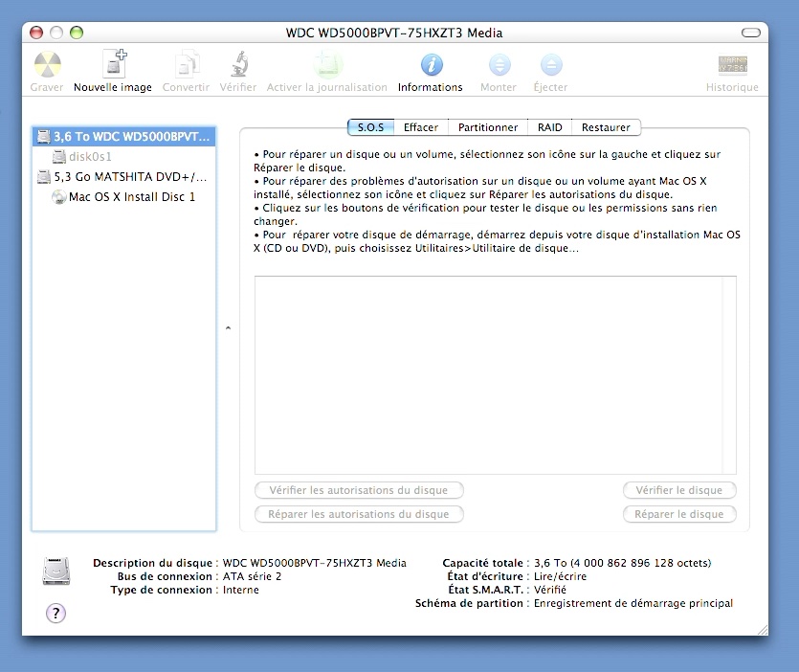This screenshot has height=672, width=799.
Task: Click the window title WDC WD5000BPVT-75HXZT3 Media
Action: coord(394,33)
